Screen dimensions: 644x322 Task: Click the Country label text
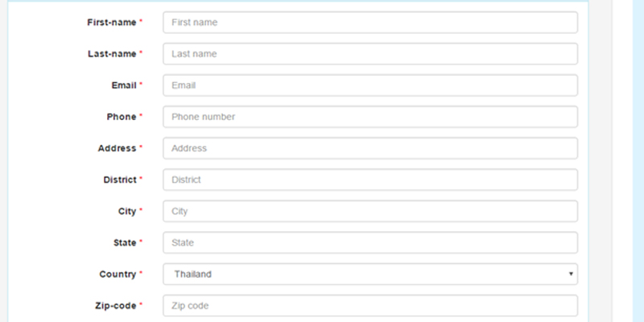coord(118,275)
